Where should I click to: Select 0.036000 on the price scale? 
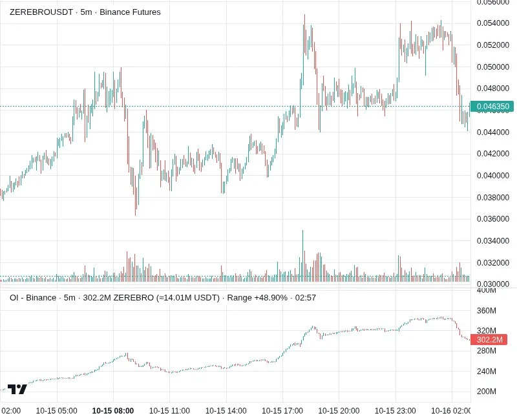pos(492,219)
